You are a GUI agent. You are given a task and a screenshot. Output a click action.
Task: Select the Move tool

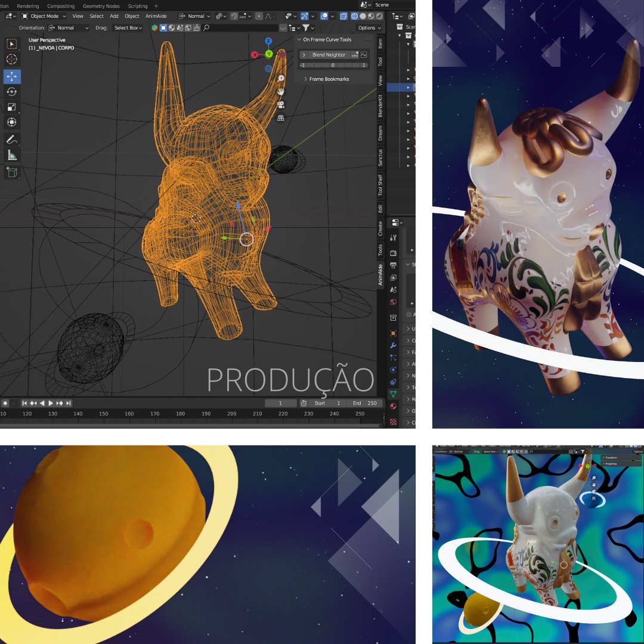point(11,76)
